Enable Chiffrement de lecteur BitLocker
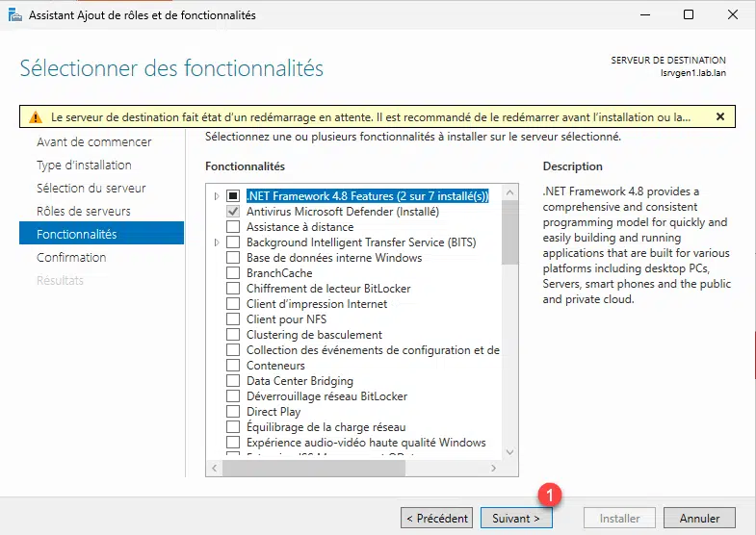The height and width of the screenshot is (535, 756). click(x=233, y=289)
